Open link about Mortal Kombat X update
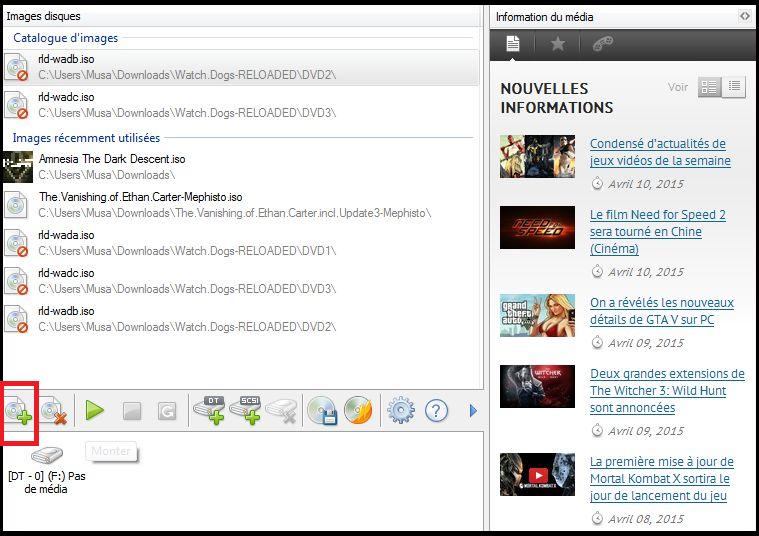This screenshot has height=536, width=759. pos(662,478)
